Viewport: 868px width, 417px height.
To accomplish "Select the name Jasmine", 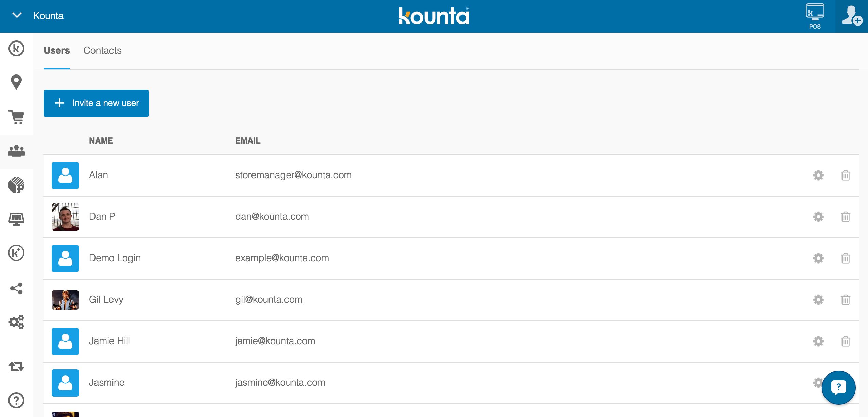I will (107, 383).
